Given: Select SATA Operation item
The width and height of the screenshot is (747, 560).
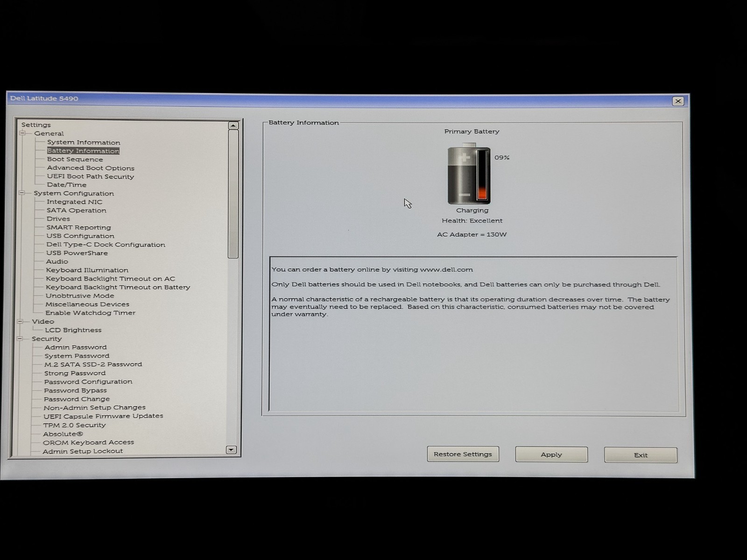Looking at the screenshot, I should click(77, 210).
